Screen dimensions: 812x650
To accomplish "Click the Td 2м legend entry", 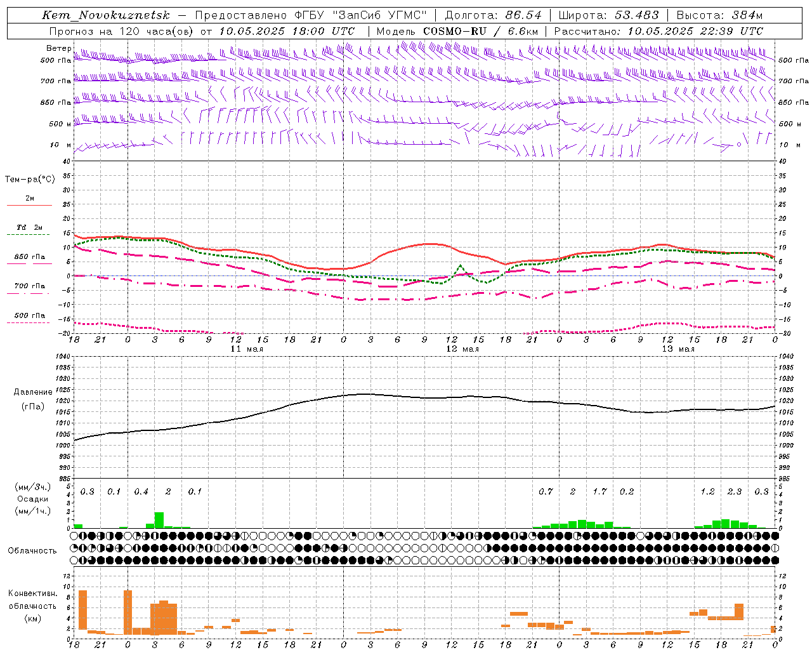I will tap(29, 227).
